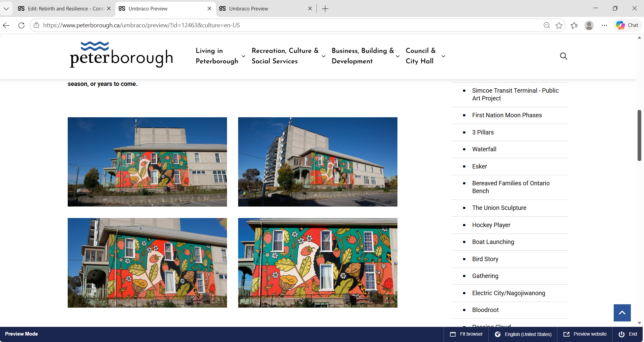
Task: Click the browser address bar URL
Action: click(141, 25)
